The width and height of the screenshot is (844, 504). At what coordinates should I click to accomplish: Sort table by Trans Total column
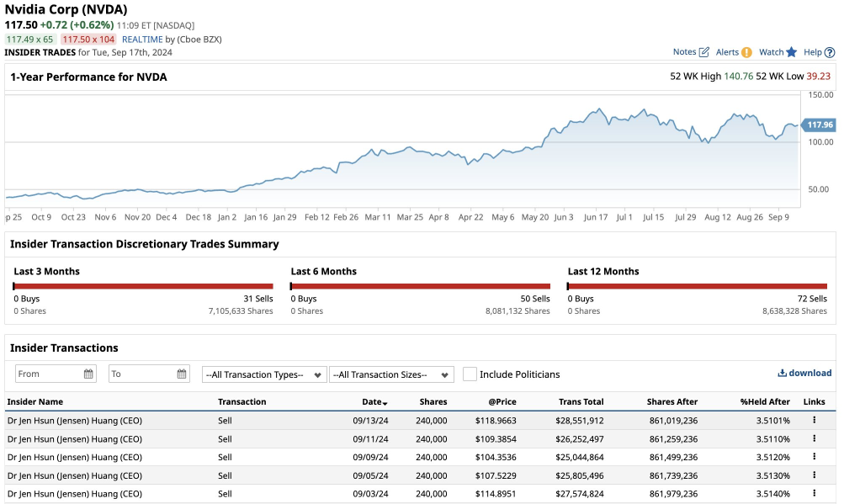(581, 401)
